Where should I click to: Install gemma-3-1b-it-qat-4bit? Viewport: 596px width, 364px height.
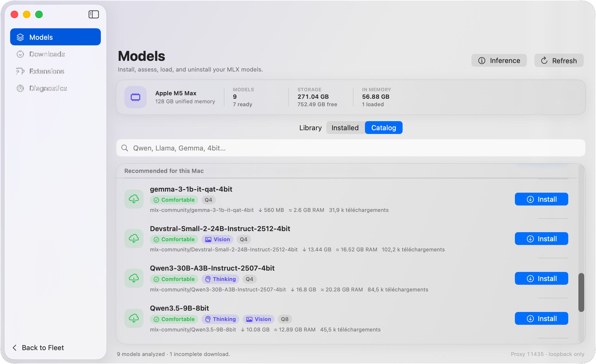pos(541,199)
